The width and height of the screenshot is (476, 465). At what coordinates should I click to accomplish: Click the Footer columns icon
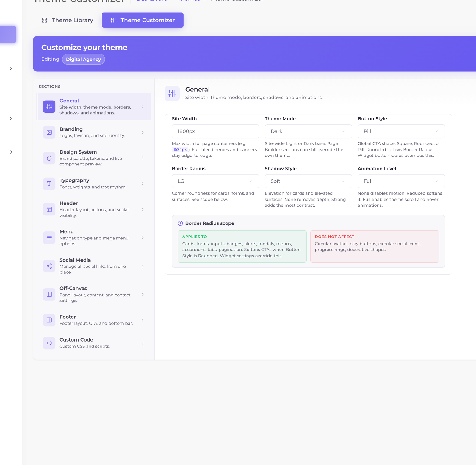(49, 320)
